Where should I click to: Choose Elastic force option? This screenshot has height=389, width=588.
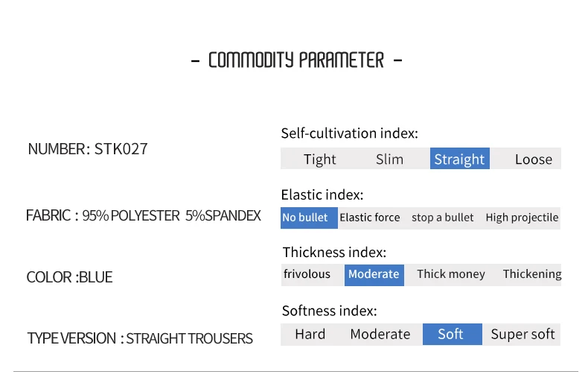[x=370, y=218]
